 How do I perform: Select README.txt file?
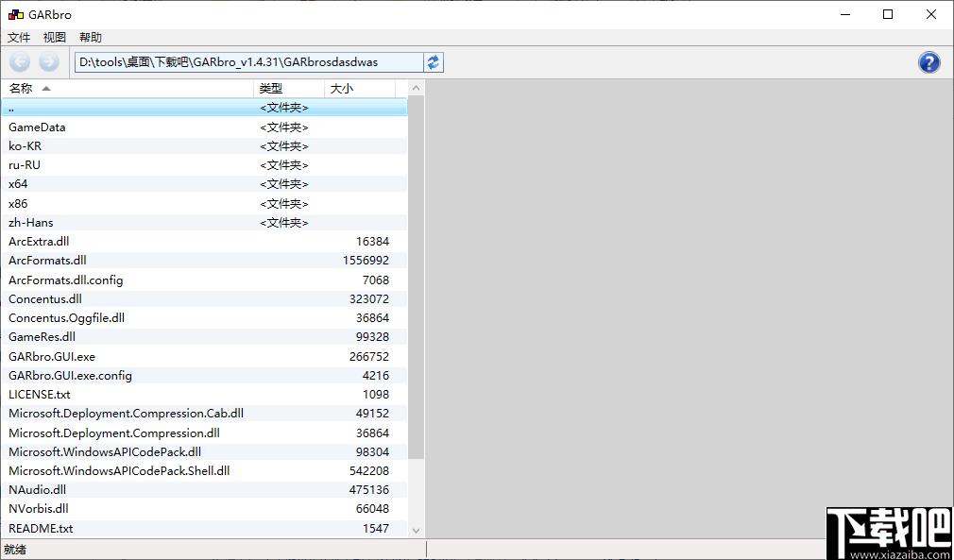point(204,529)
